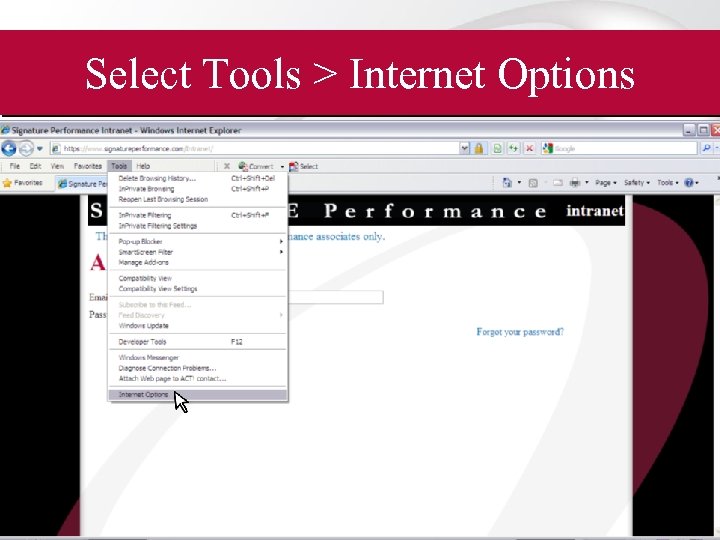Viewport: 720px width, 540px height.
Task: Expand the Convert dropdown arrow
Action: point(282,167)
